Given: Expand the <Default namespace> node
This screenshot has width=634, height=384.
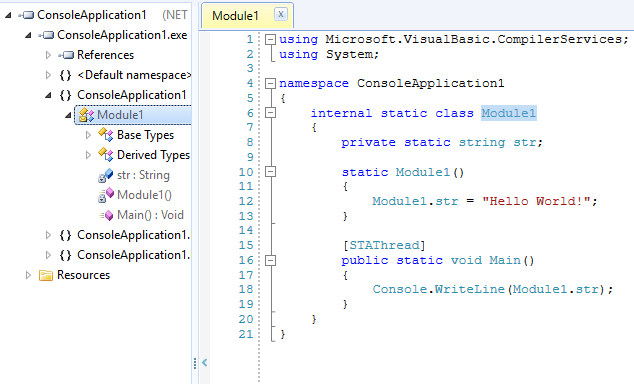Looking at the screenshot, I should point(48,75).
